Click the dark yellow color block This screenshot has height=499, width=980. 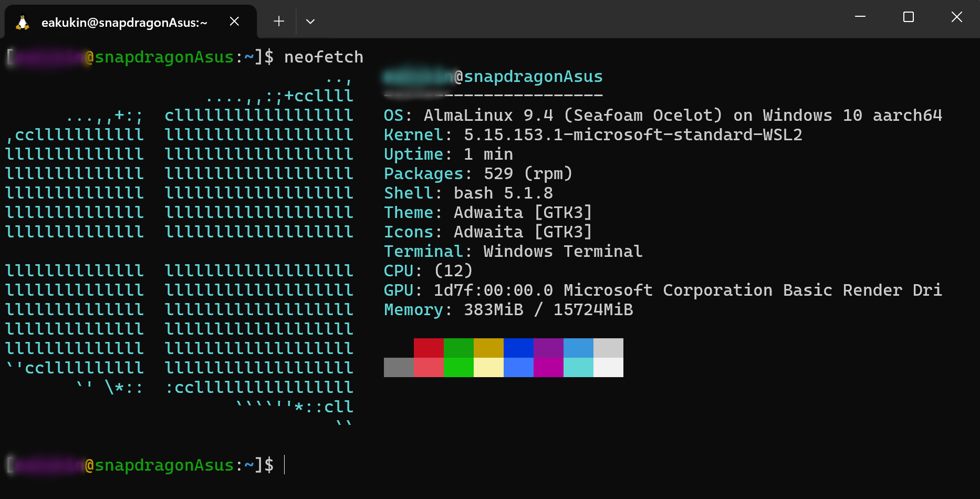[x=488, y=348]
